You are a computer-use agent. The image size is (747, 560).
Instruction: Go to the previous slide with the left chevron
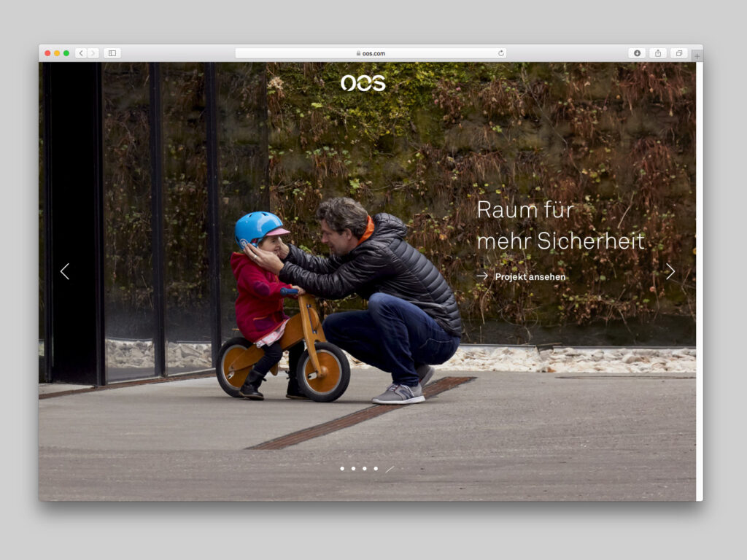[65, 271]
